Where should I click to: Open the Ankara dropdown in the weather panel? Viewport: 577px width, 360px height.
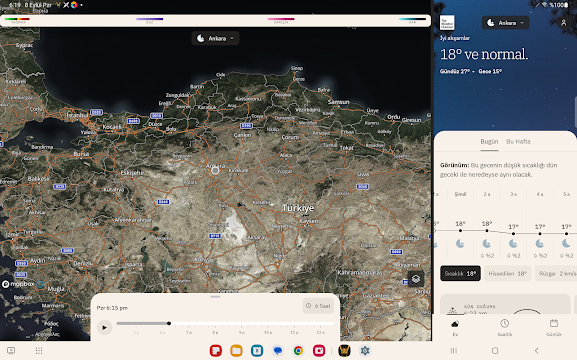tap(505, 23)
